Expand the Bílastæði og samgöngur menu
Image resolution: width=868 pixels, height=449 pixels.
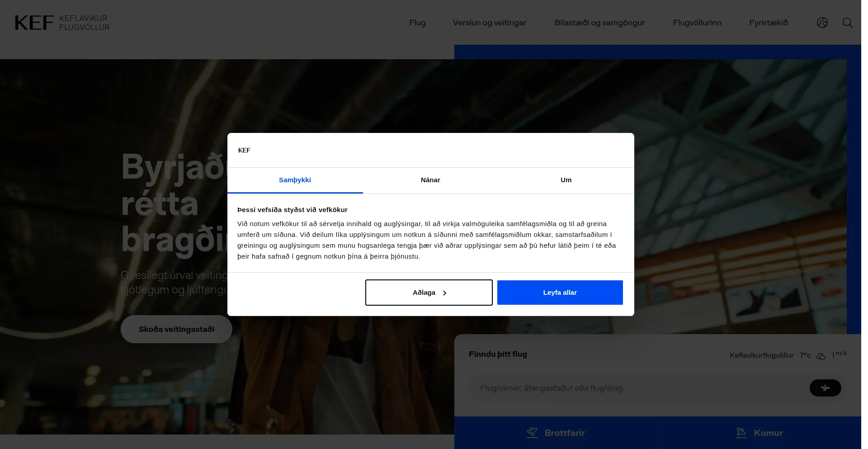coord(599,23)
